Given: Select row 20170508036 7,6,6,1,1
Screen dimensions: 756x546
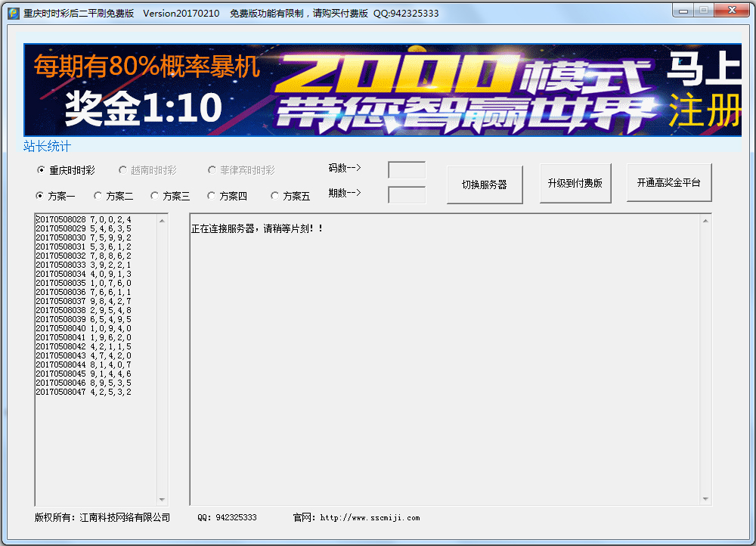Looking at the screenshot, I should [83, 293].
